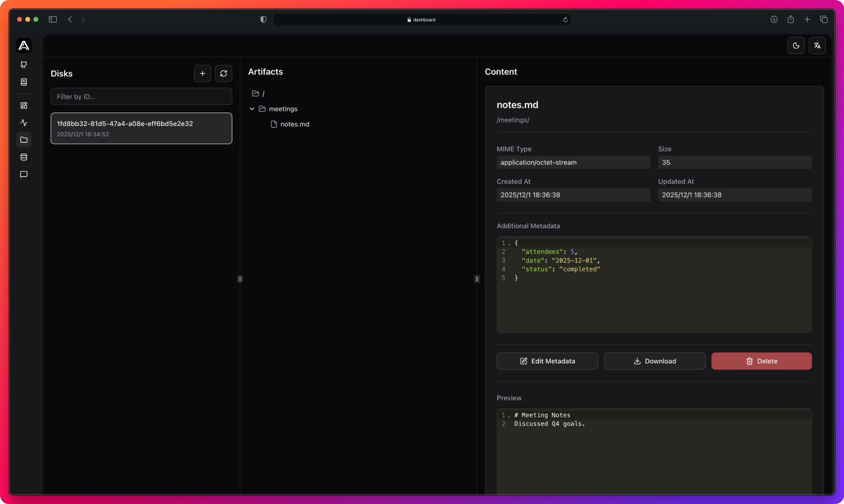
Task: Click the Download button
Action: [x=654, y=361]
